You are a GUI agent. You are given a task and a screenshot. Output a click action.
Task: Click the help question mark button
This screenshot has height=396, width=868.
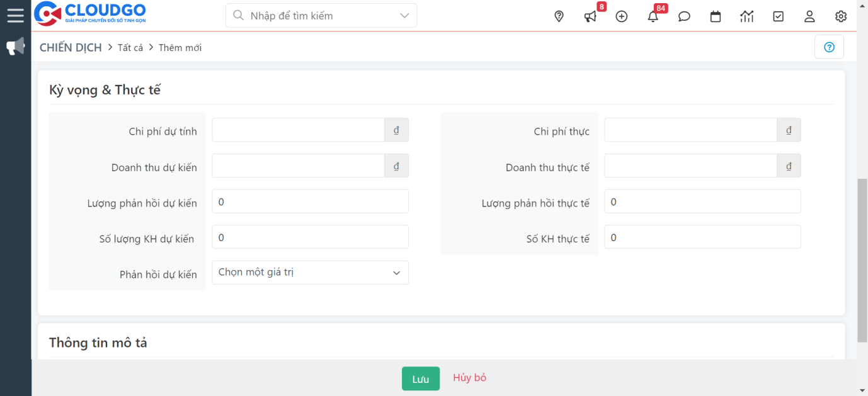pos(829,47)
